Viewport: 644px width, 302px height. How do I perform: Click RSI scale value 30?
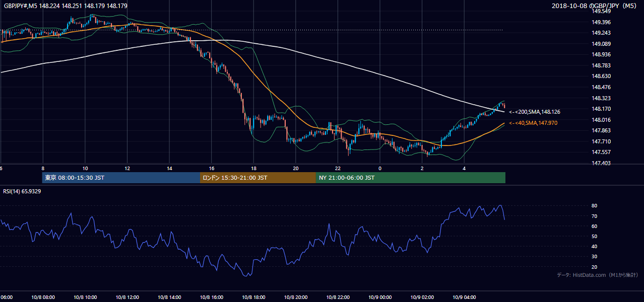click(595, 257)
